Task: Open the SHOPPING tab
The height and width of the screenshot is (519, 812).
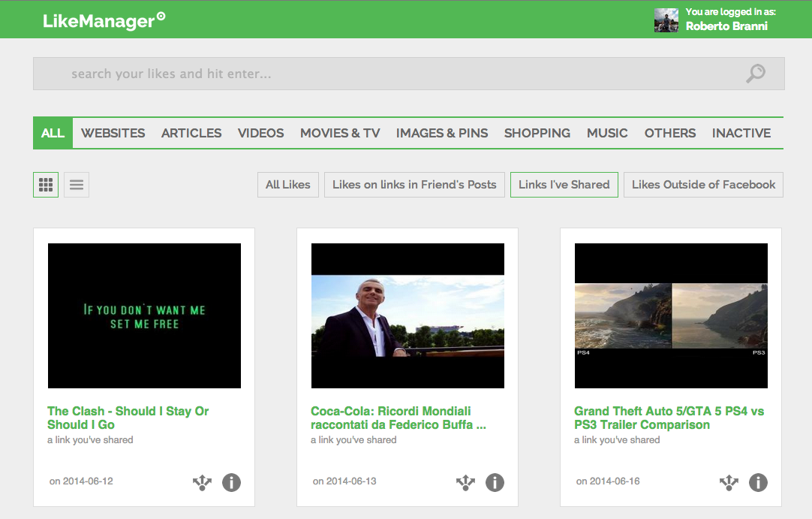Action: (x=537, y=133)
